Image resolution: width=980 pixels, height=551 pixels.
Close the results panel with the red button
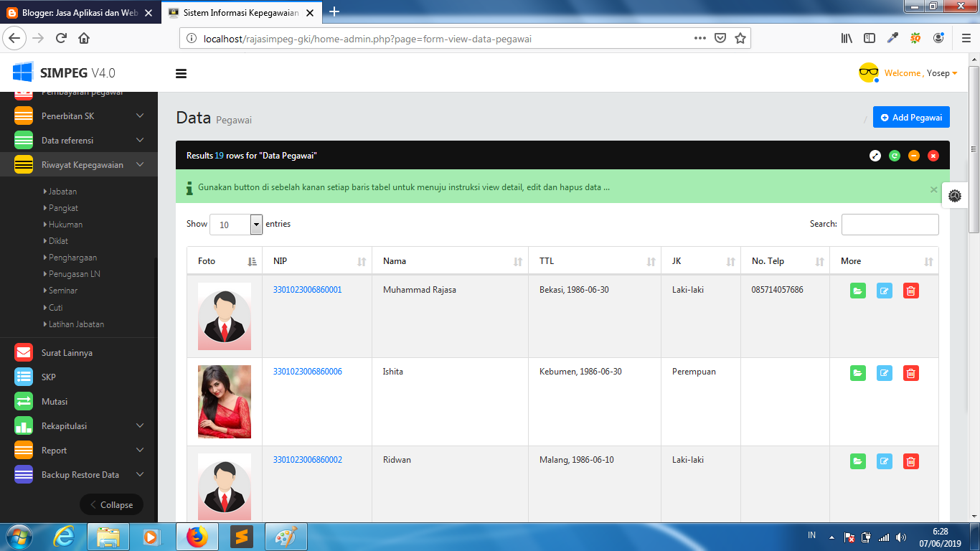[x=933, y=156]
